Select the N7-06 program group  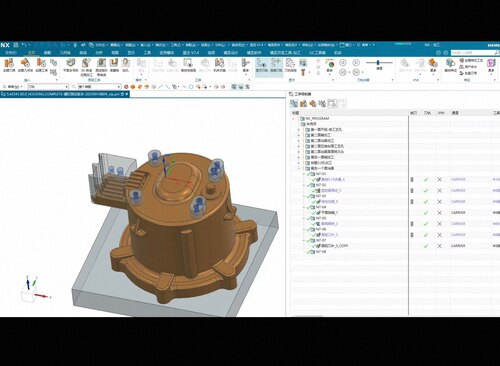321,229
